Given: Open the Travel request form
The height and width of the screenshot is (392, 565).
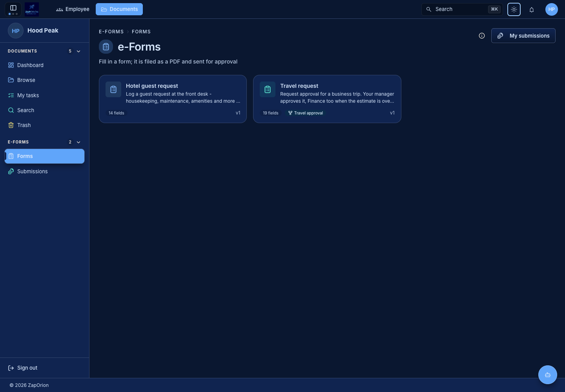Looking at the screenshot, I should point(327,99).
